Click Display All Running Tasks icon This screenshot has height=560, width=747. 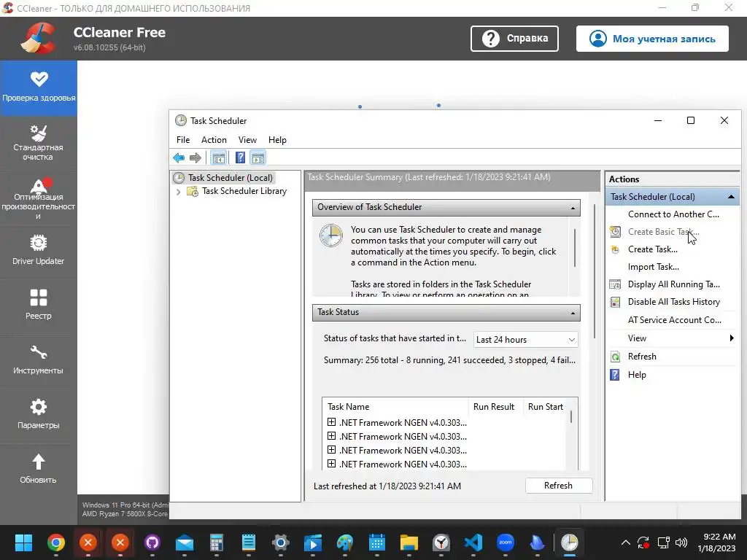pos(615,284)
